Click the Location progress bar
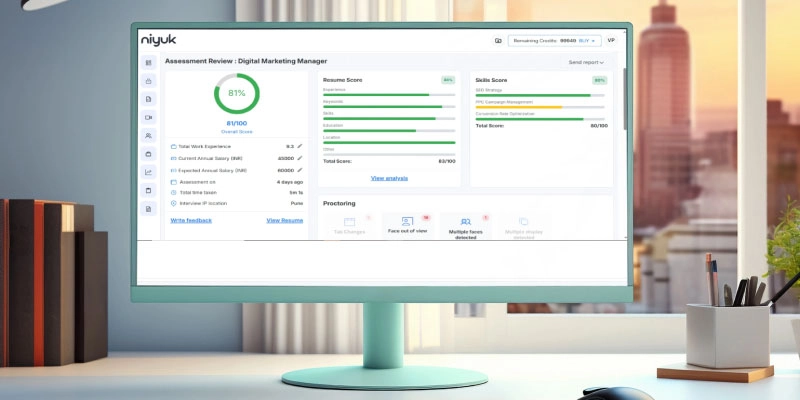This screenshot has width=800, height=400. coord(389,142)
